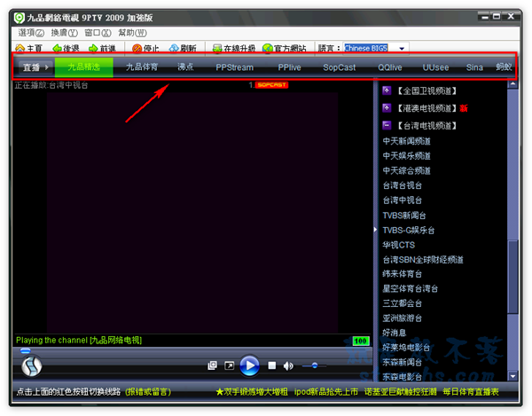Image resolution: width=532 pixels, height=416 pixels.
Task: Play the 台湾中视台 channel
Action: [x=402, y=200]
